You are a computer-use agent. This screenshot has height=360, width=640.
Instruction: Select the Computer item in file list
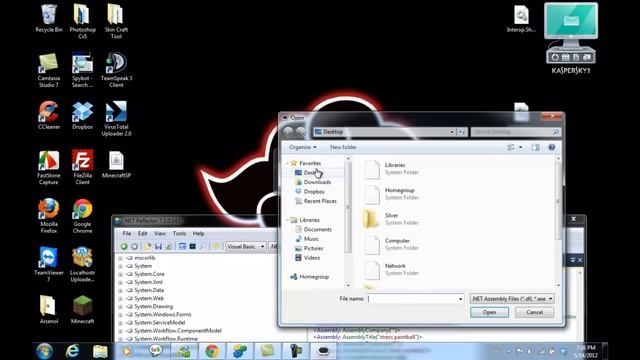pos(391,244)
